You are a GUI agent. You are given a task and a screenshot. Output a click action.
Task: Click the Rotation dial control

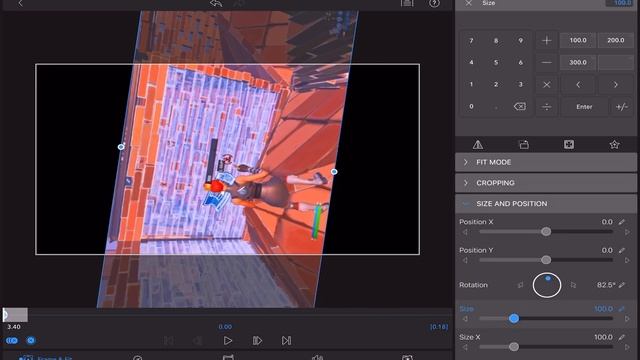click(547, 285)
